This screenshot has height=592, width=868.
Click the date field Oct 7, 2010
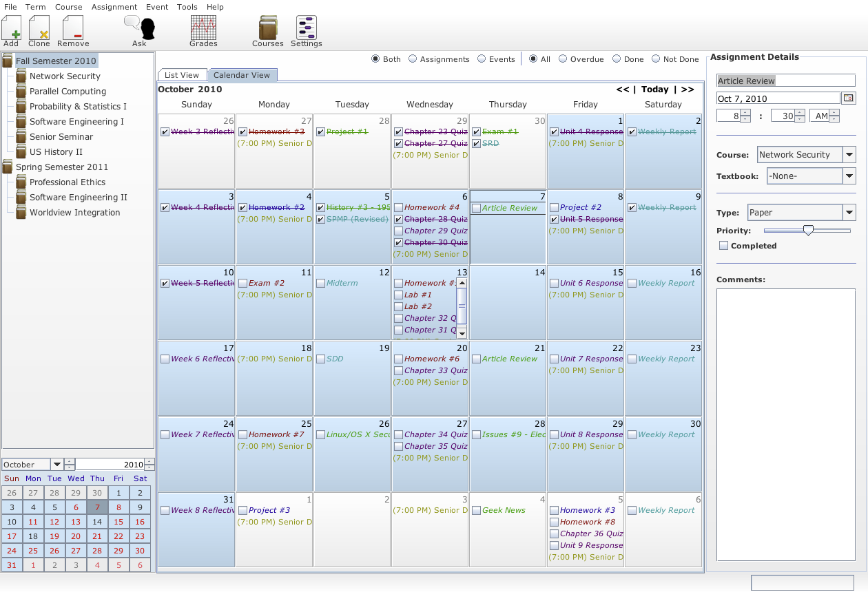778,98
